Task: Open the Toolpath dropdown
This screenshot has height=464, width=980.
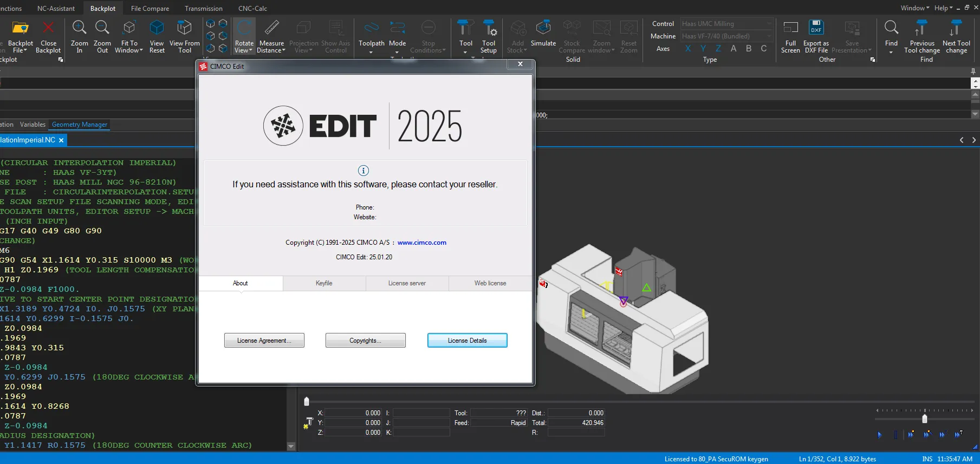Action: [371, 52]
